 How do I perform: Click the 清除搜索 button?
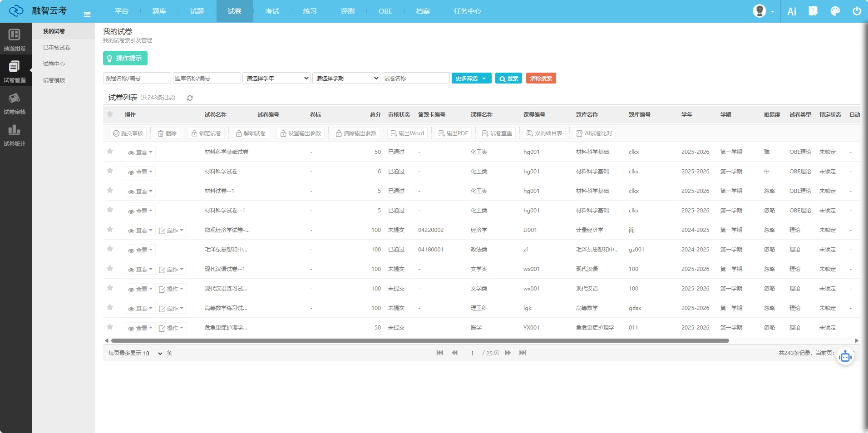click(541, 79)
